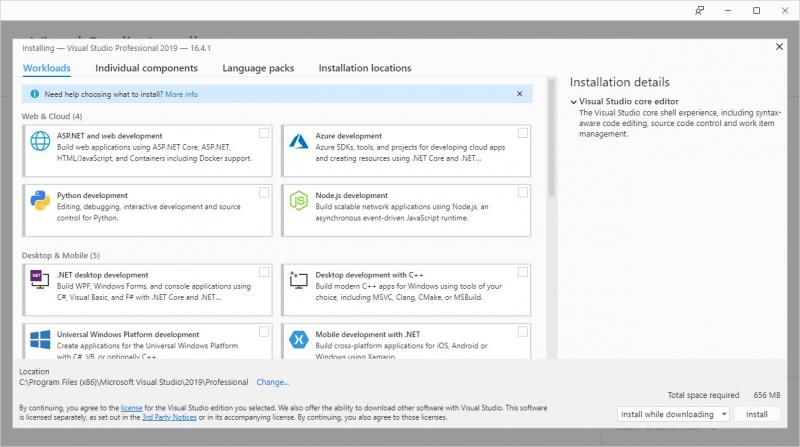Viewport: 800px width, 447px height.
Task: Click the Desktop & Mobile (5) heading
Action: click(x=60, y=255)
